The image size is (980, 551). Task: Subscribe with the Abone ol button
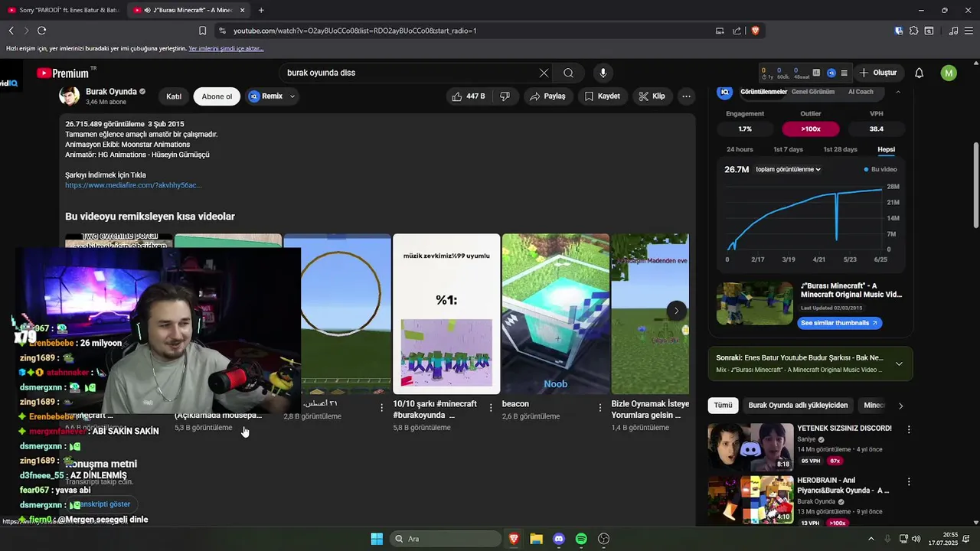[x=217, y=96]
